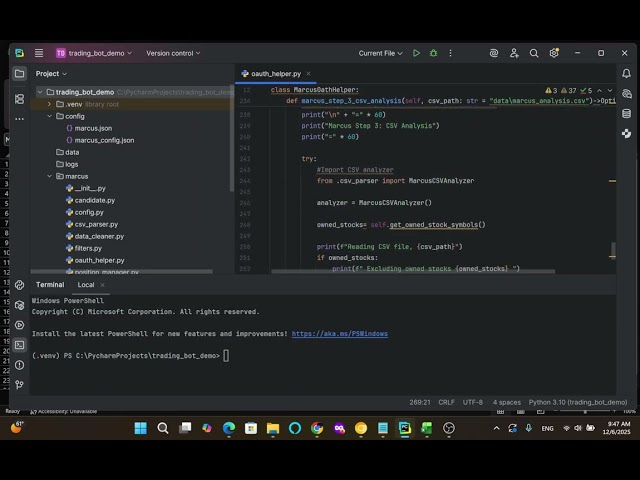Viewport: 640px width, 480px height.
Task: Open Windows Start menu
Action: pos(140,428)
